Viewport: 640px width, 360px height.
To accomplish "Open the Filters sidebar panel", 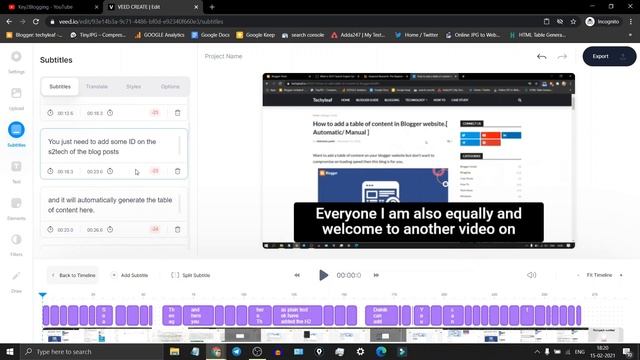I will (x=16, y=244).
